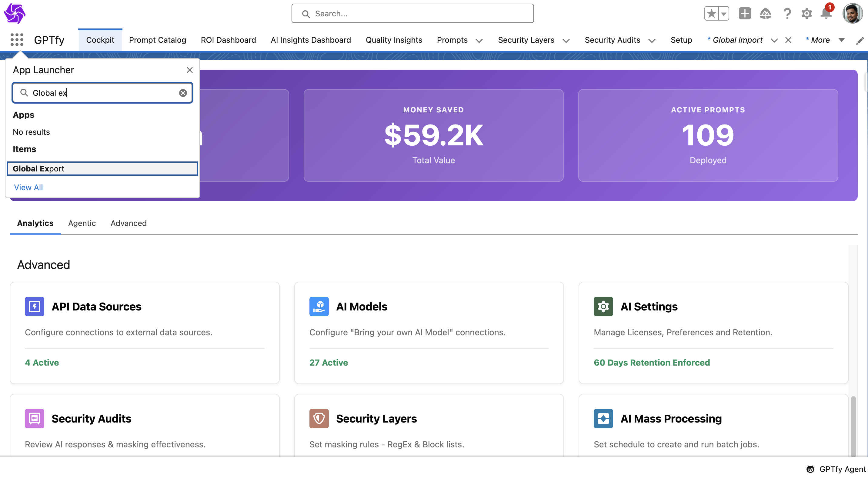Click the Trailhead guidance icon
This screenshot has height=481, width=868.
(766, 13)
